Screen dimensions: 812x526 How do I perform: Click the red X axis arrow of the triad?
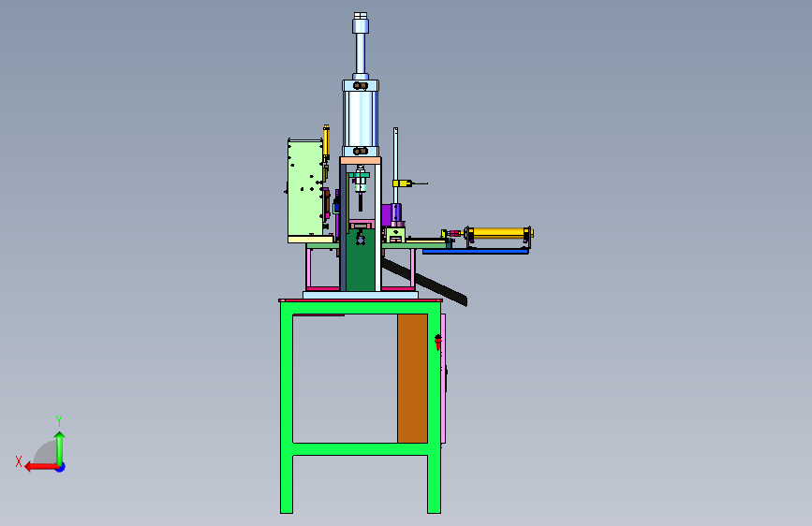[x=40, y=467]
